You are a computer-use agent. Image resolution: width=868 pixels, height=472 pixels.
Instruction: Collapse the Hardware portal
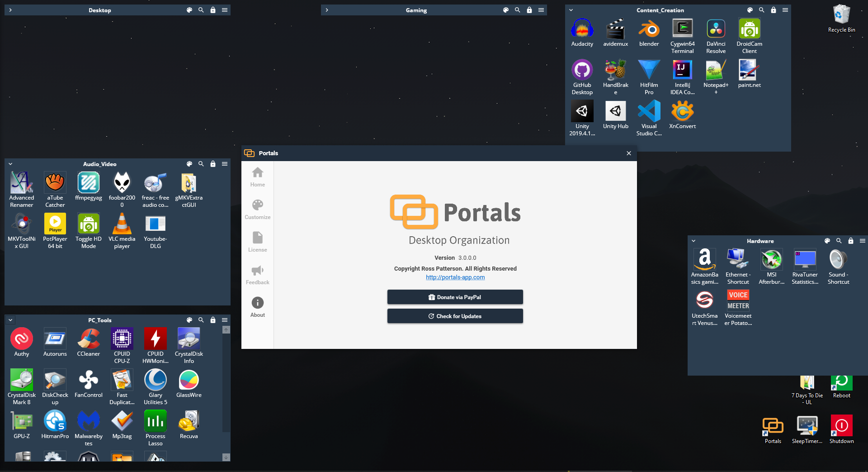click(693, 241)
